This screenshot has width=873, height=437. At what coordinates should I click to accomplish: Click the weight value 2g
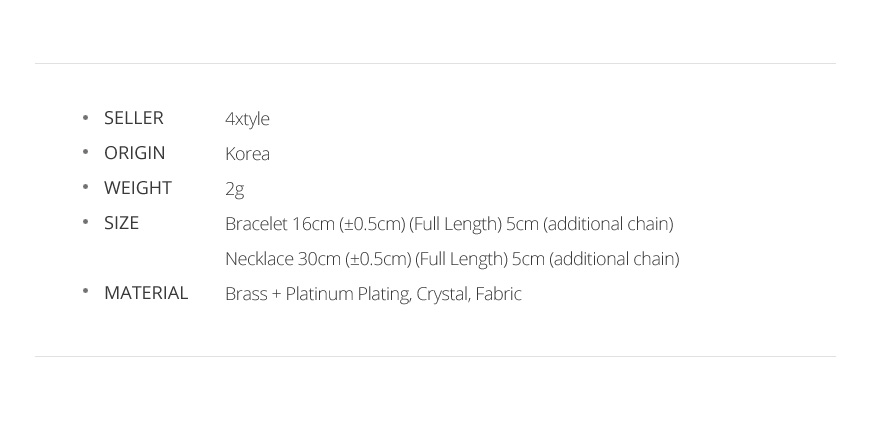234,189
